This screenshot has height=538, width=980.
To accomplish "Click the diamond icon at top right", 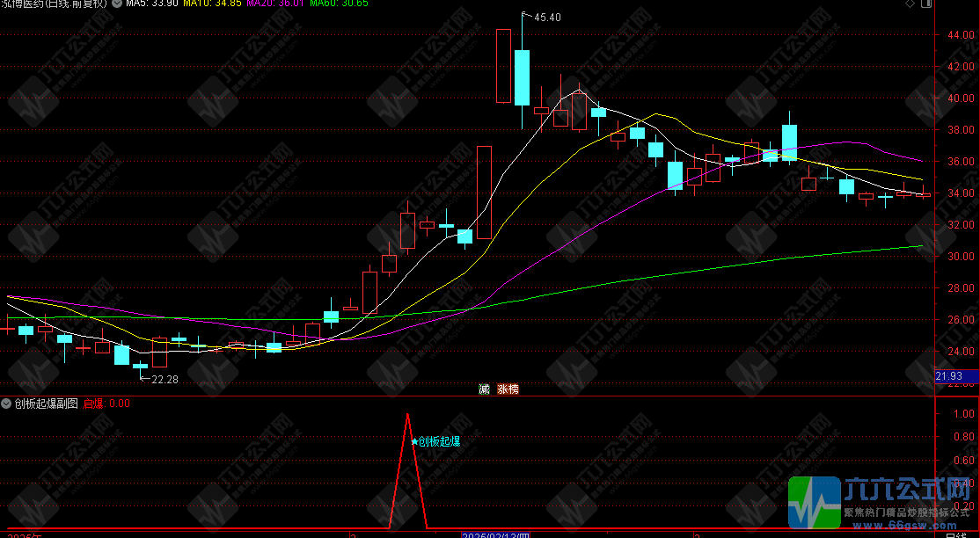I will 910,4.
